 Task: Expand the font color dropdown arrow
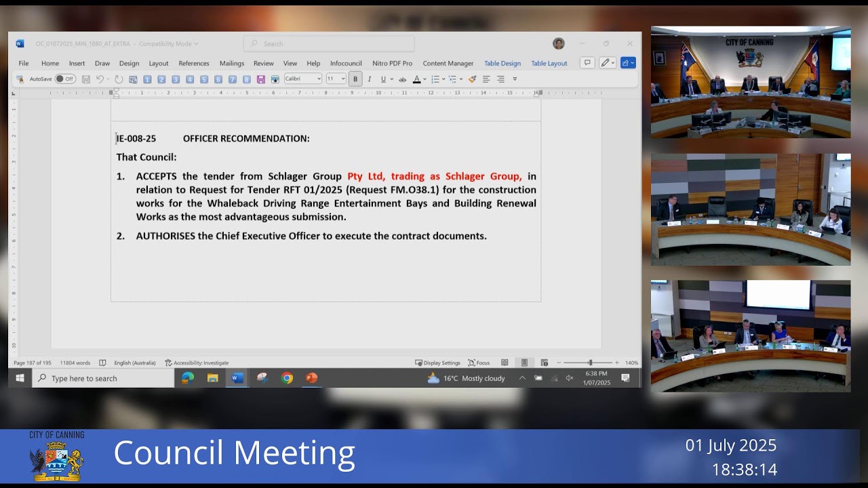[425, 79]
